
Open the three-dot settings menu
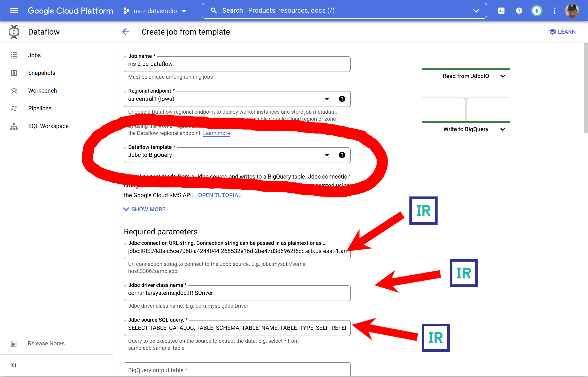point(555,11)
